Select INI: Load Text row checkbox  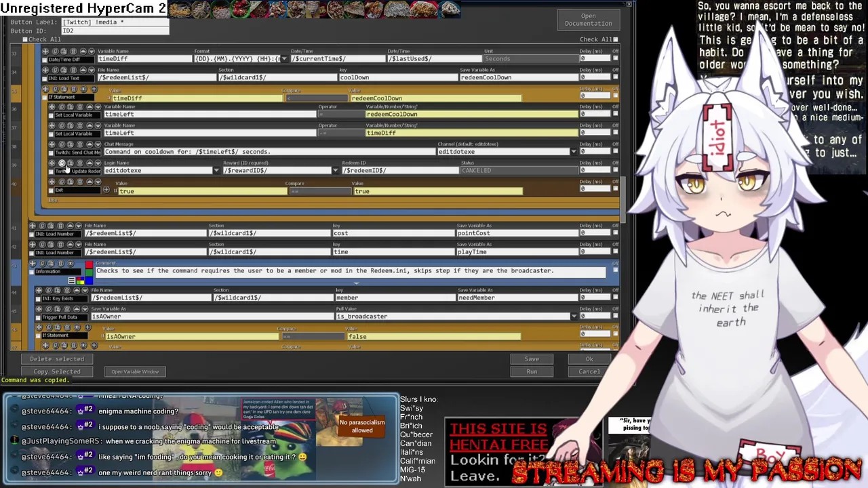coord(44,79)
